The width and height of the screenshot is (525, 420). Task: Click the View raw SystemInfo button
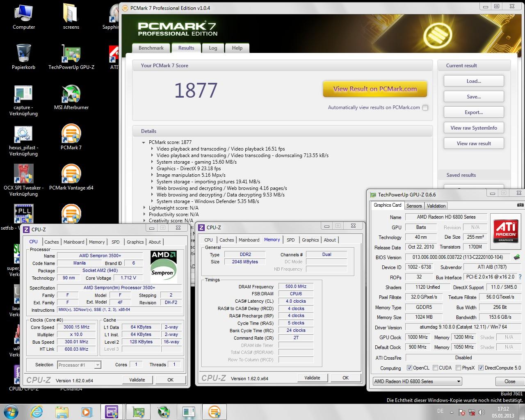(474, 128)
